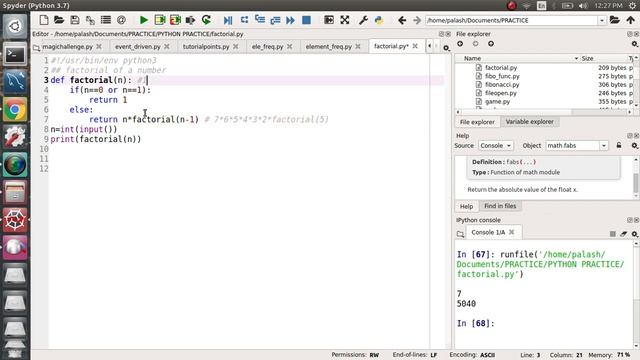The width and height of the screenshot is (640, 360).
Task: Open the working directory path dropdown
Action: tap(602, 20)
